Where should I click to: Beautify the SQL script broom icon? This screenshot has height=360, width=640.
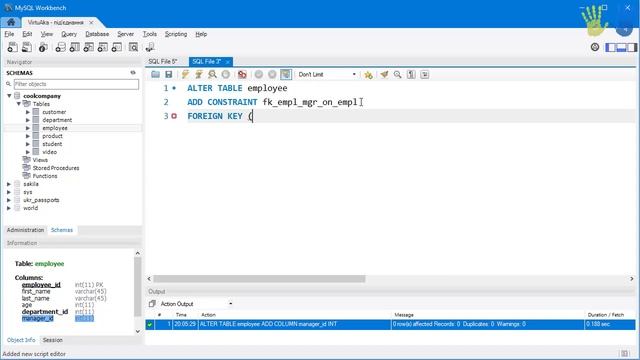click(x=384, y=74)
